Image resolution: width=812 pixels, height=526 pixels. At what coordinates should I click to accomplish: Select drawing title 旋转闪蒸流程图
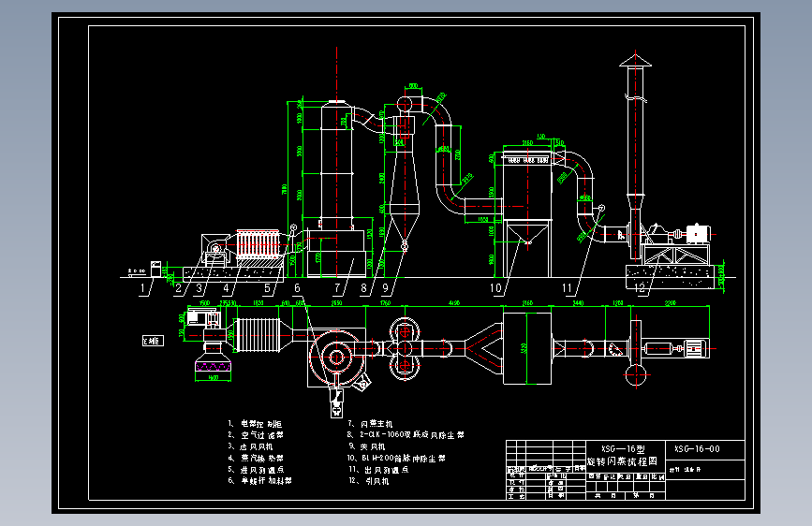(623, 461)
